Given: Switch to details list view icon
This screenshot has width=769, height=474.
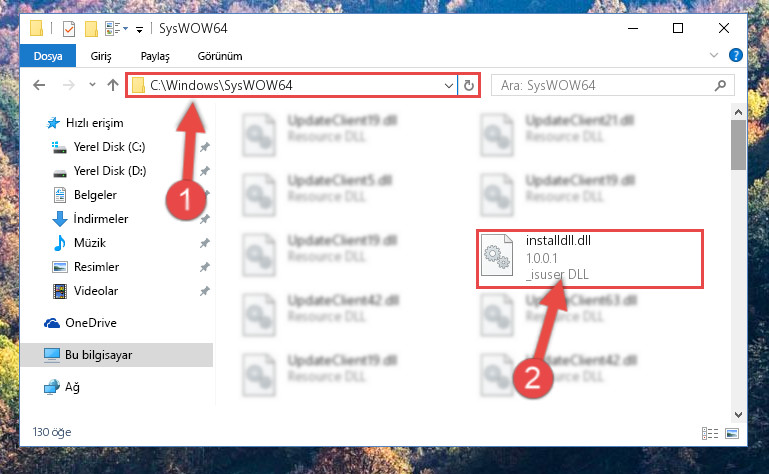Looking at the screenshot, I should click(710, 433).
